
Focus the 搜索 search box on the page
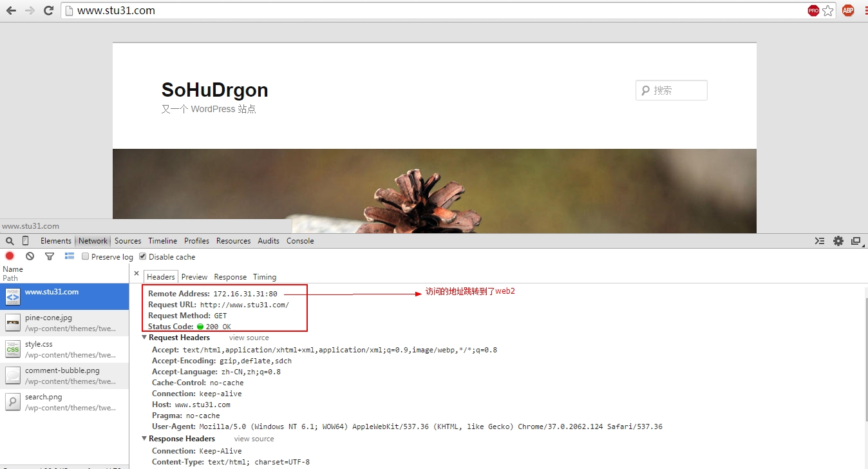point(672,90)
